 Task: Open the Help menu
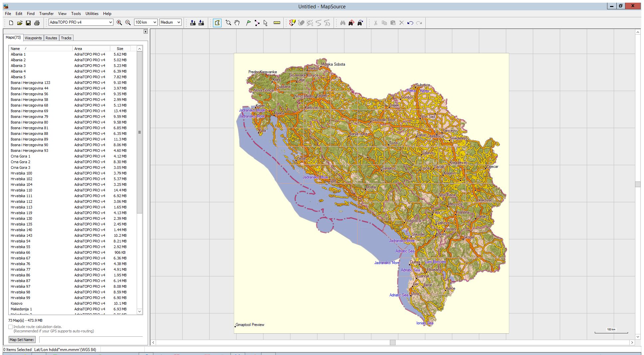click(x=107, y=14)
